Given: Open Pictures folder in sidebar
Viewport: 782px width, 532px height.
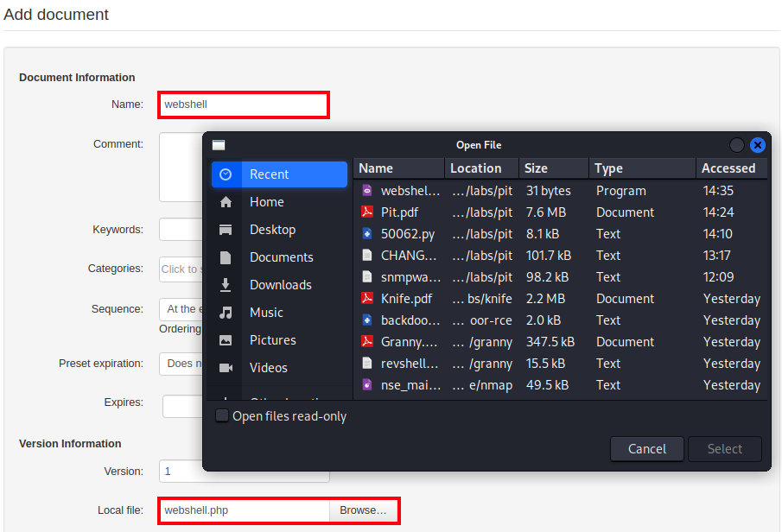Looking at the screenshot, I should [x=279, y=340].
